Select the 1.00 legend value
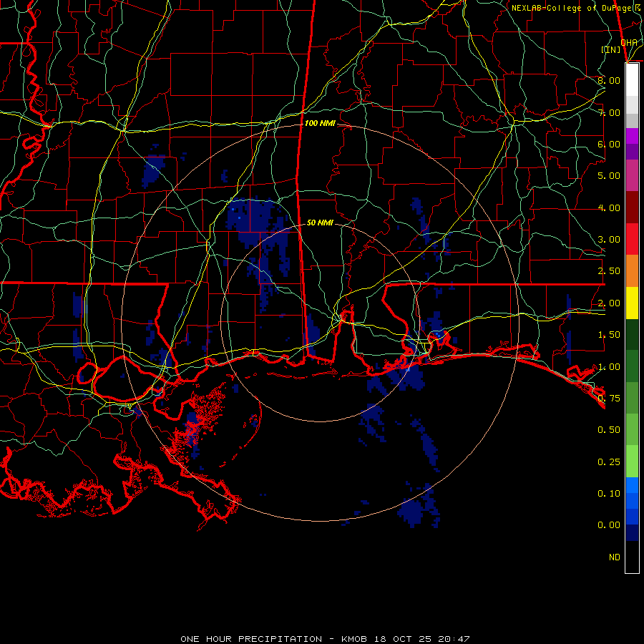 pyautogui.click(x=609, y=367)
